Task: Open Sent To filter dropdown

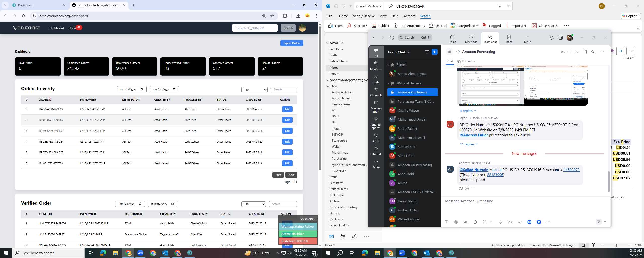Action: tap(357, 26)
